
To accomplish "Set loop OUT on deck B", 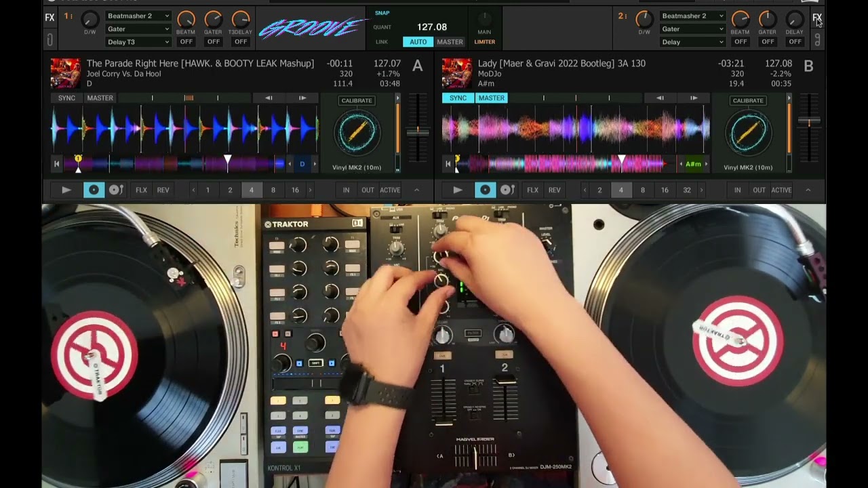I will coord(759,190).
